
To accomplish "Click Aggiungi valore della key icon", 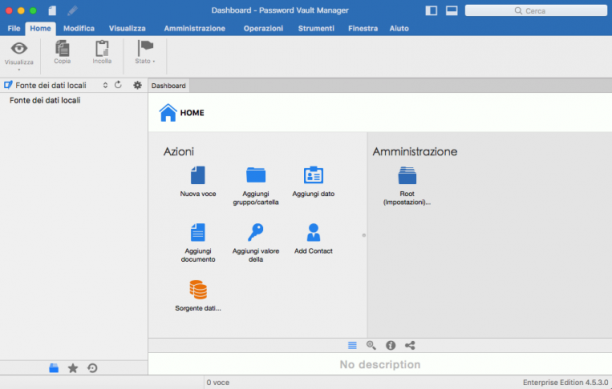I will pos(256,232).
